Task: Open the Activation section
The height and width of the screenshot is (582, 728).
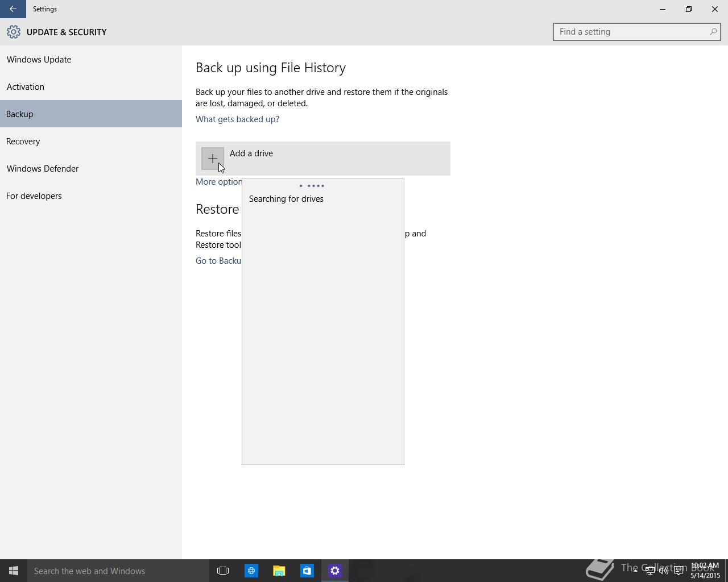Action: pyautogui.click(x=91, y=87)
